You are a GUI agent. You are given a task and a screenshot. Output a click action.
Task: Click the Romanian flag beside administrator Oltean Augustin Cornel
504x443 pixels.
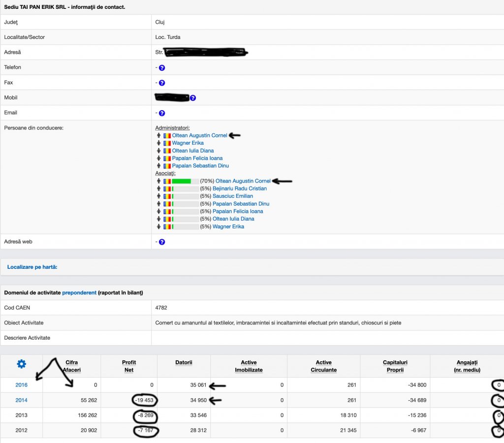[x=167, y=136]
